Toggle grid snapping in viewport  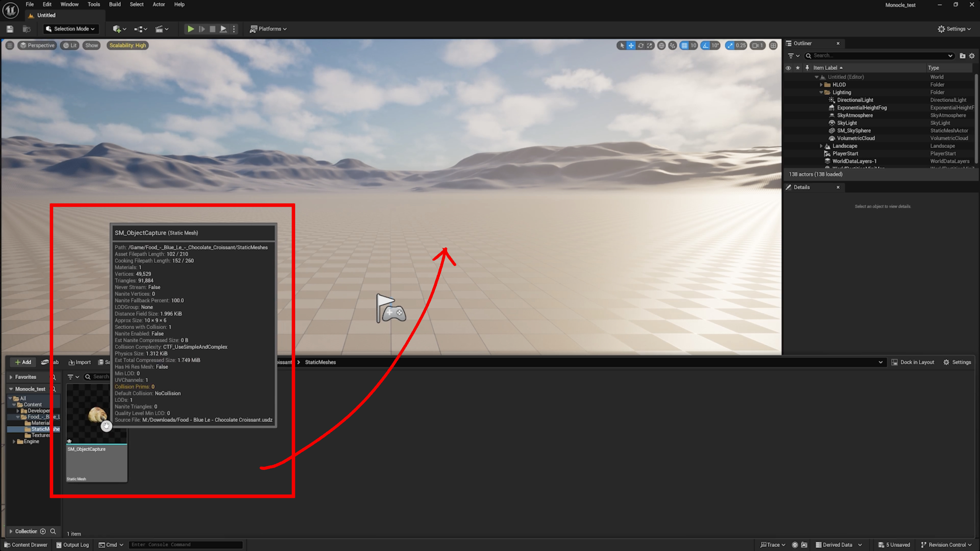click(684, 46)
